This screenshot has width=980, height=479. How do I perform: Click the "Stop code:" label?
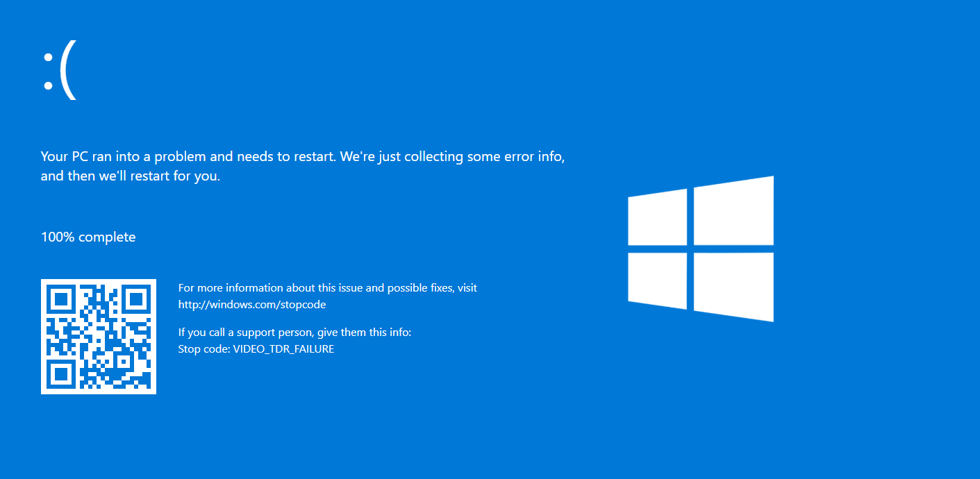click(204, 349)
